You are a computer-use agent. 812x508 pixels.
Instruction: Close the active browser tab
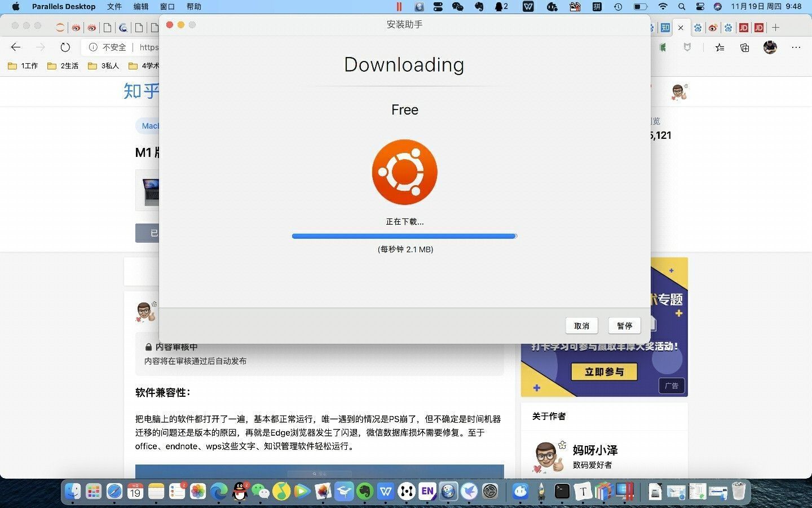click(x=681, y=28)
